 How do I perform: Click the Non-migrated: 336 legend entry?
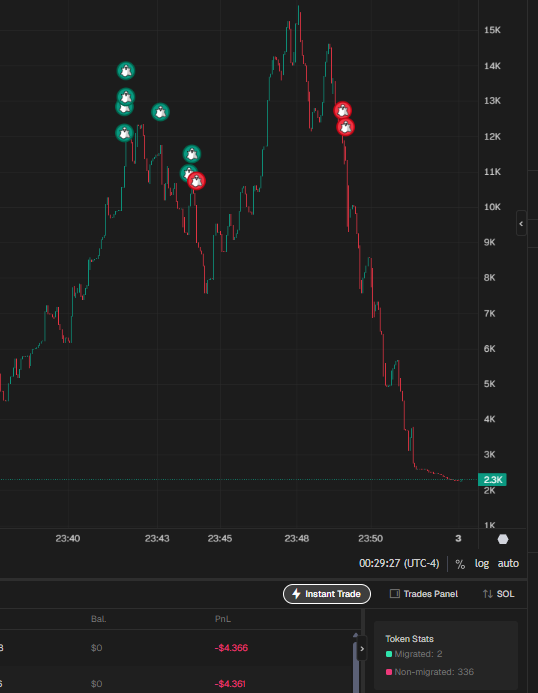pyautogui.click(x=430, y=672)
